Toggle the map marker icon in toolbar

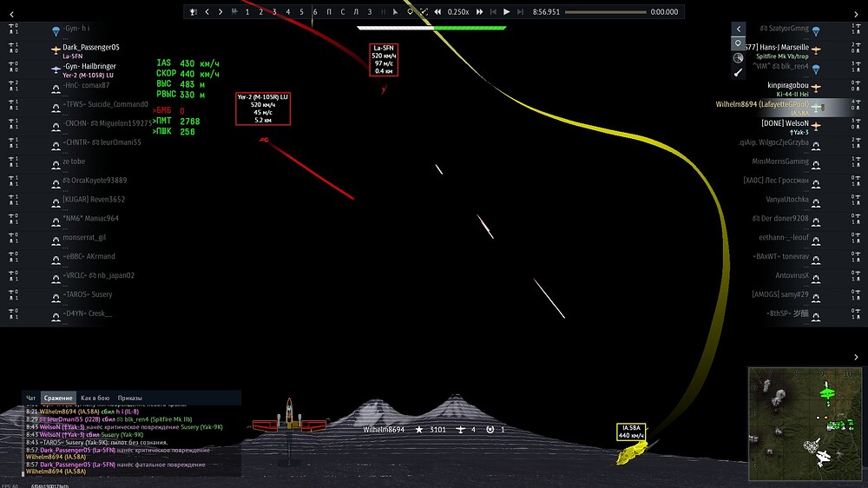411,11
